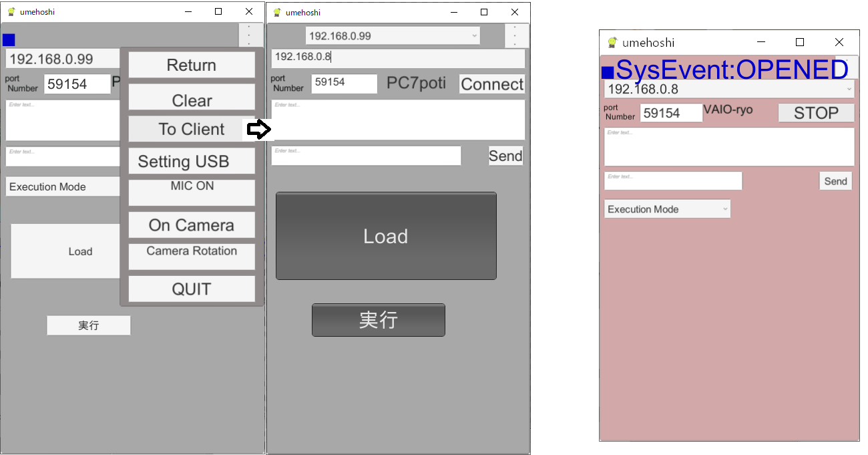This screenshot has width=868, height=455.
Task: Open the 192.168.0.8 dropdown in the pink window
Action: click(728, 89)
